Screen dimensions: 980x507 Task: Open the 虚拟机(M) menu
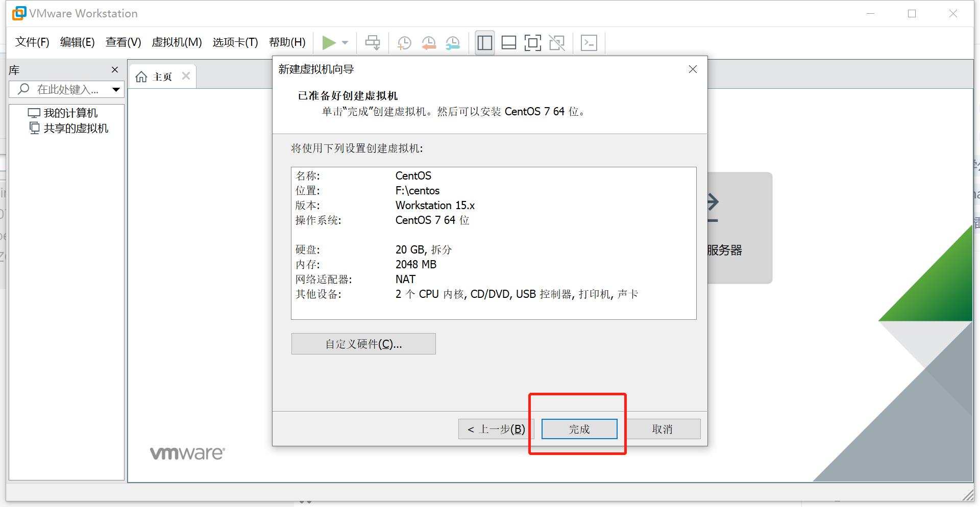[x=177, y=42]
